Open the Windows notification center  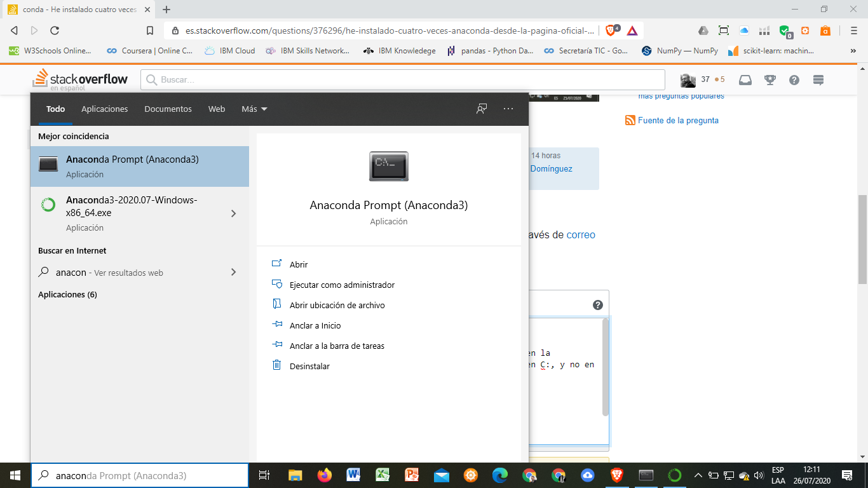pos(846,475)
